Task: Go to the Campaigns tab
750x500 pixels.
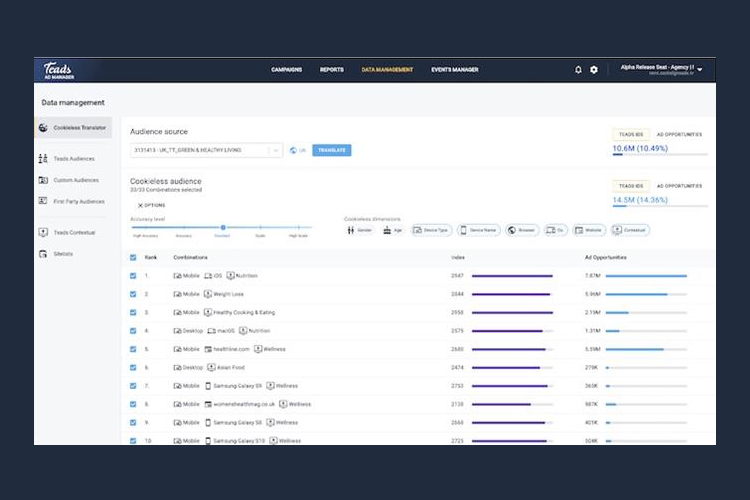Action: [x=288, y=70]
